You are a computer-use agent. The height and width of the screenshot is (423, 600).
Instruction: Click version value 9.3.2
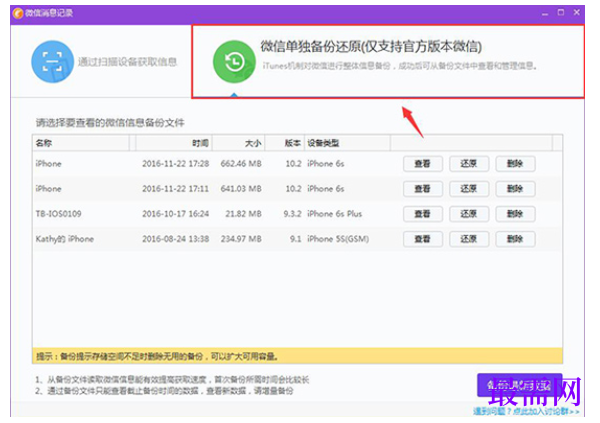click(x=292, y=214)
